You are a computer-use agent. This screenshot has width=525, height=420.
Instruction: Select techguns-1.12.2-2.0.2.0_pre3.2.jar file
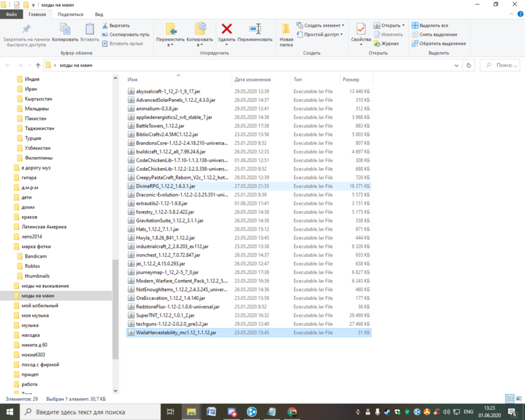click(249, 324)
